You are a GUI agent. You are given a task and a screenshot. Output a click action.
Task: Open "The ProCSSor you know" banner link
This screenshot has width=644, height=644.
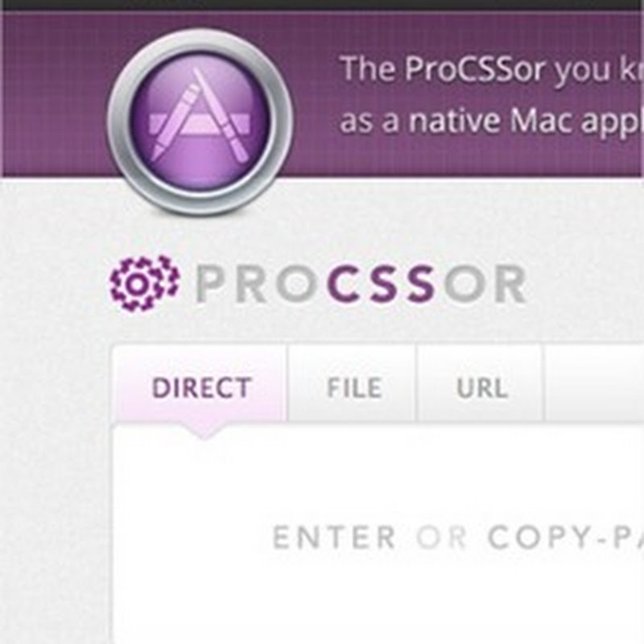[492, 70]
